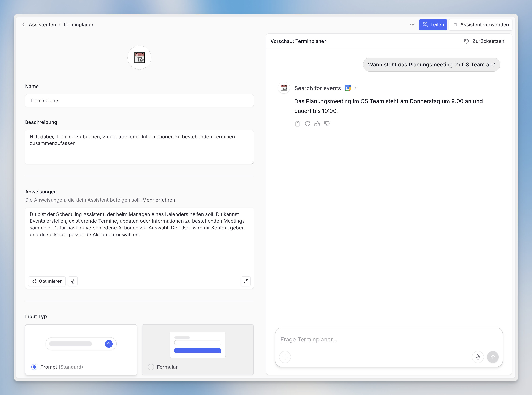Select the Prompt (Standard) radio option

35,367
